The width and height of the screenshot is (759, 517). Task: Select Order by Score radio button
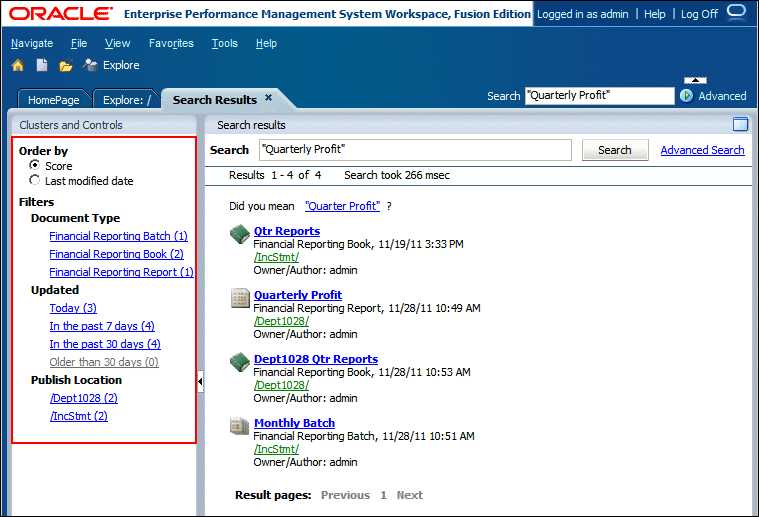click(x=34, y=165)
